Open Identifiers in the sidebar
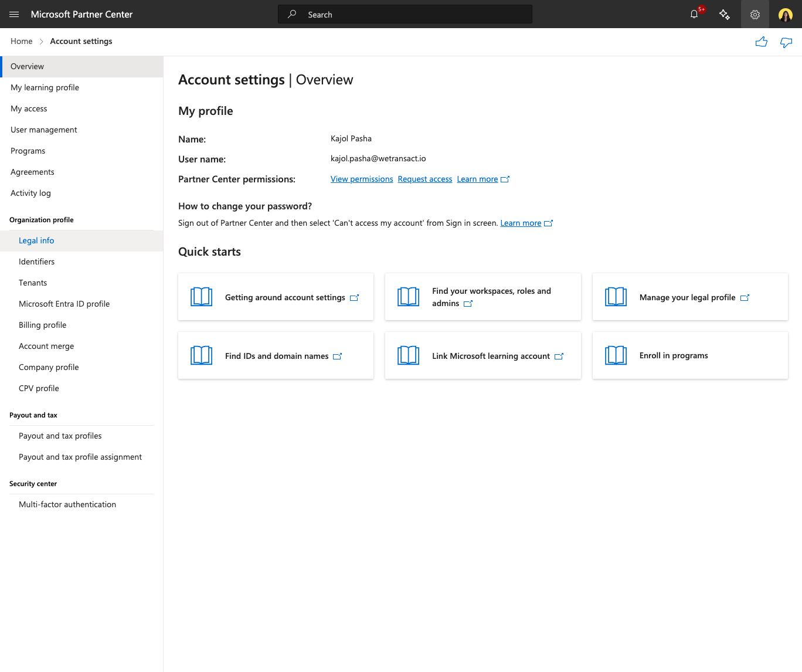 81,262
